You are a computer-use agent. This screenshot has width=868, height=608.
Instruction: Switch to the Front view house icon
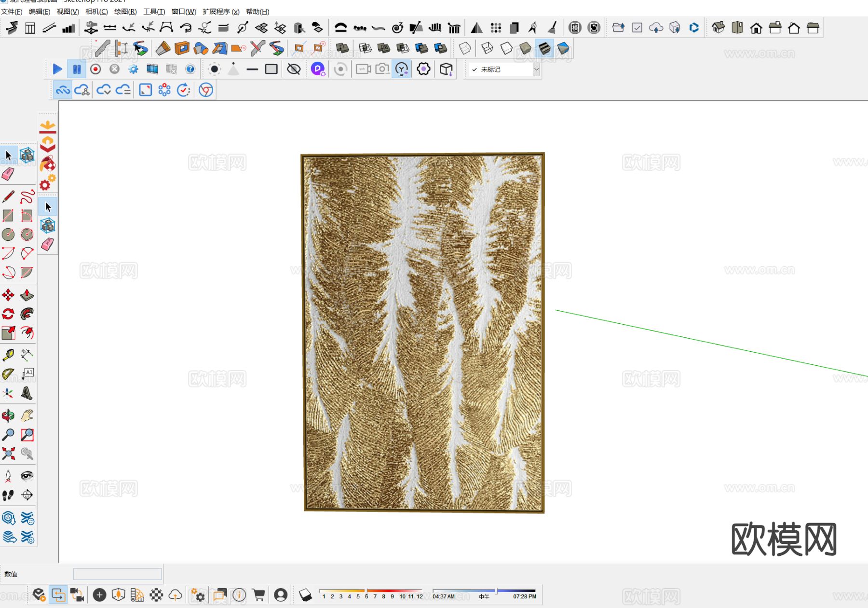756,28
